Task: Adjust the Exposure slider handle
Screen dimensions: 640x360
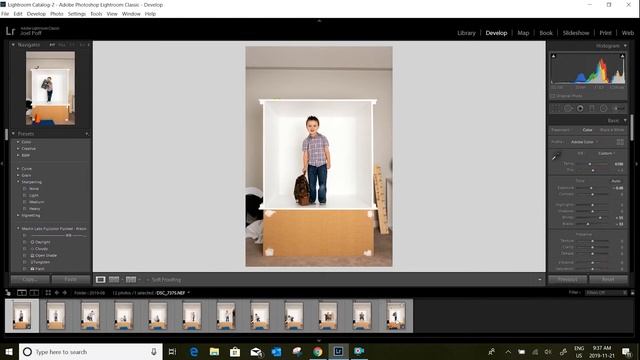Action: coord(591,188)
